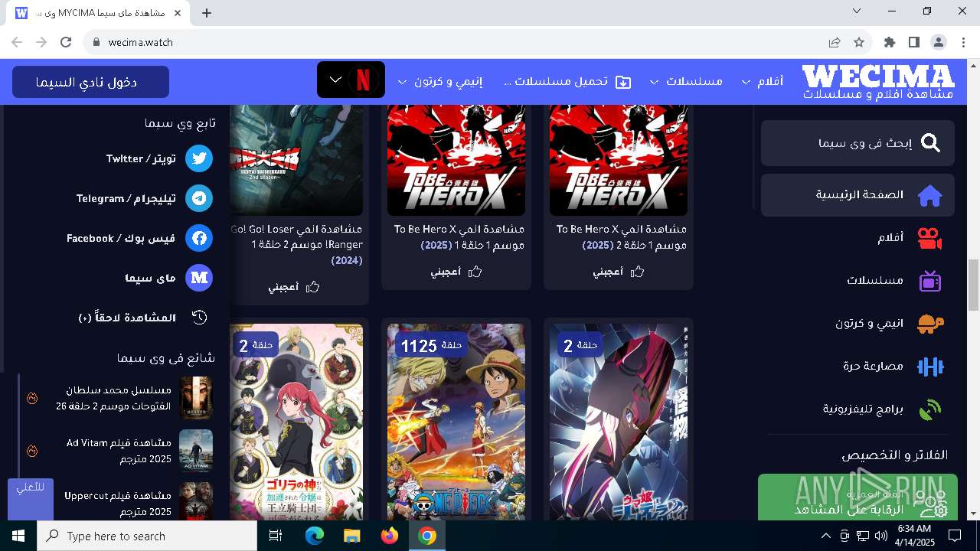Click the دخول نادي السيما login button
Viewport: 980px width, 551px height.
point(90,82)
